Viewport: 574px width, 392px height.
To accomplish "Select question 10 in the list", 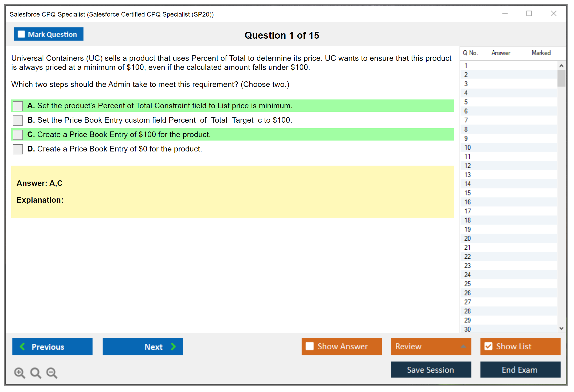I will point(467,147).
